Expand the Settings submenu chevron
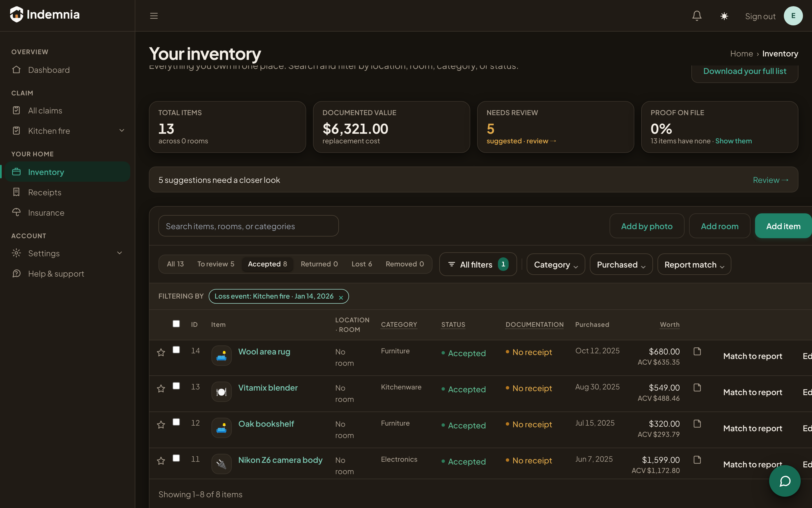 [x=120, y=253]
